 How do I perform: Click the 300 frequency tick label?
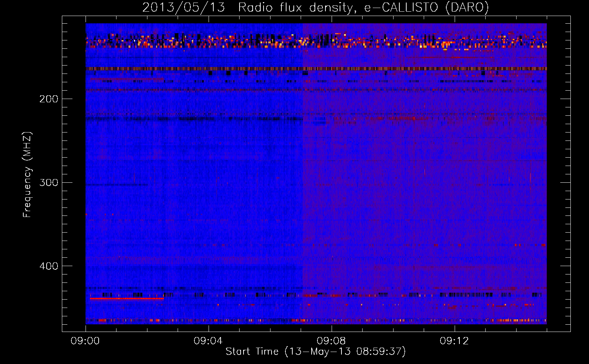click(49, 182)
